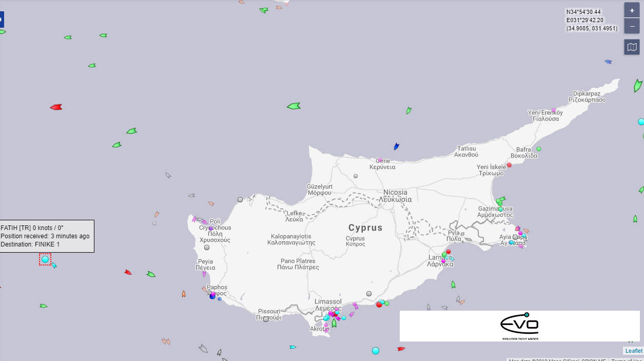Zoom in with the plus button
Image resolution: width=644 pixels, height=361 pixels.
(632, 10)
